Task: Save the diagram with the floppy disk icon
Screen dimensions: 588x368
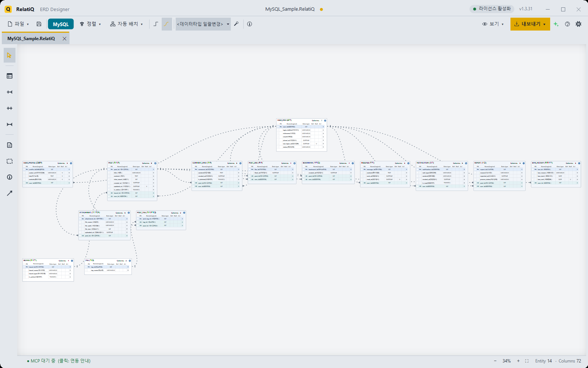Action: click(39, 24)
